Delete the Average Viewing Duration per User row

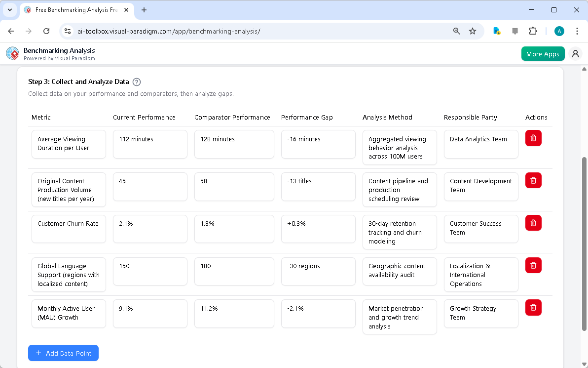pos(533,138)
